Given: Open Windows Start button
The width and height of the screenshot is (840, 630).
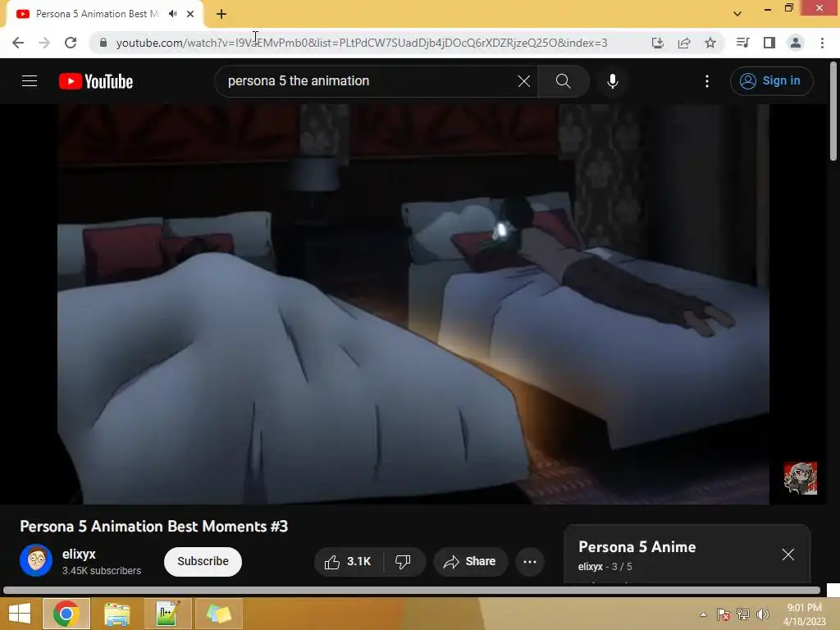Looking at the screenshot, I should click(x=19, y=614).
